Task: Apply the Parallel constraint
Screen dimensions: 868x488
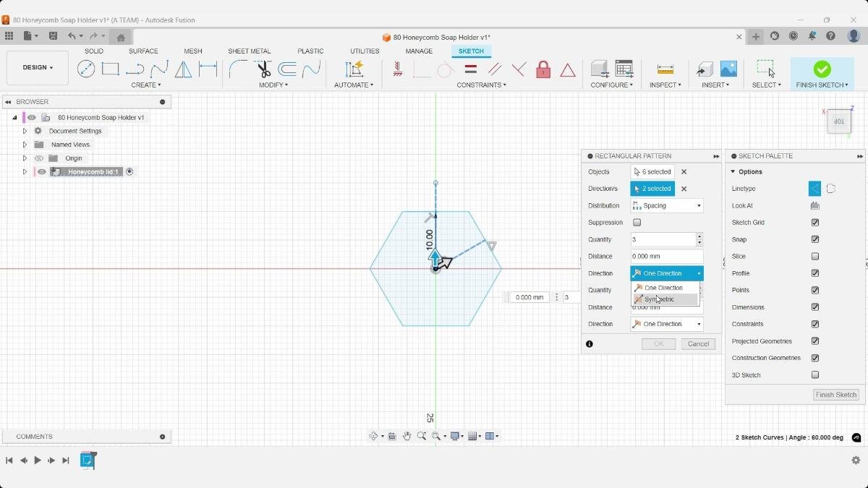Action: [x=495, y=69]
